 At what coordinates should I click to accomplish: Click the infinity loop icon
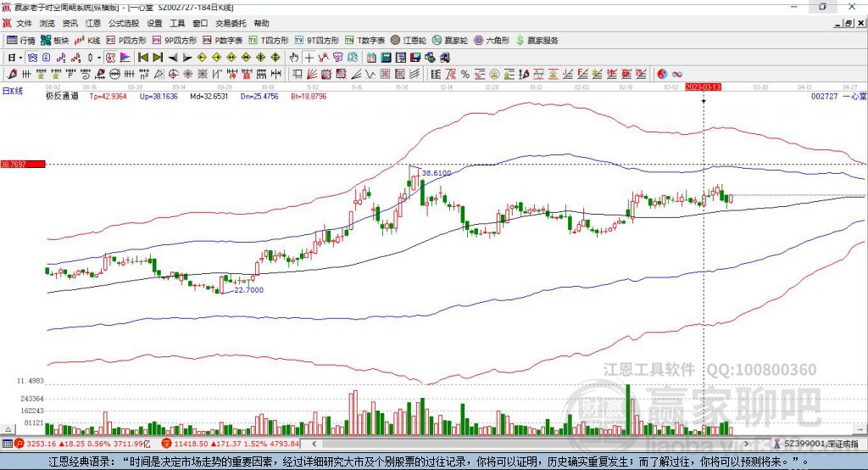click(677, 74)
